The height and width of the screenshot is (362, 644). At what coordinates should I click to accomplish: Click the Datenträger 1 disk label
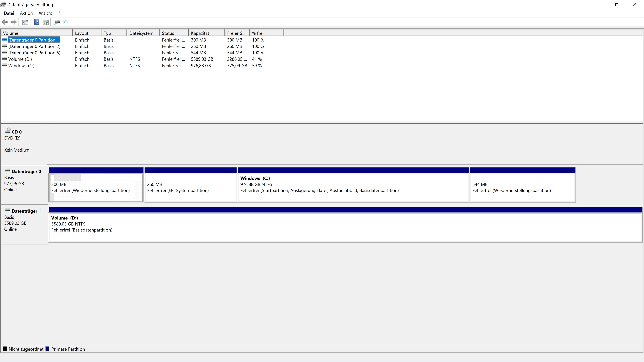pyautogui.click(x=26, y=211)
